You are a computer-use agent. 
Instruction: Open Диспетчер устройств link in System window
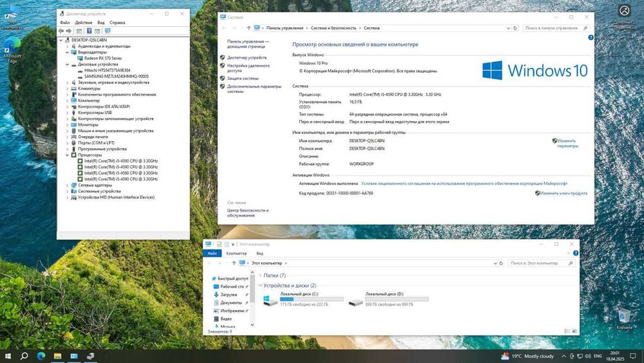click(247, 58)
